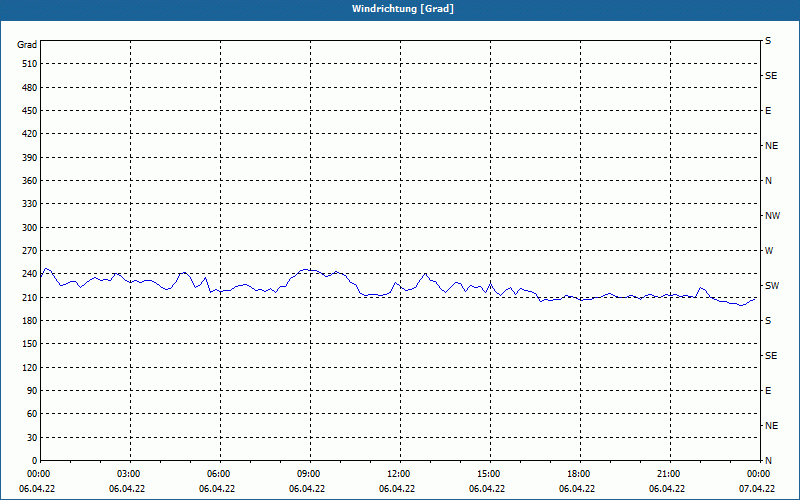This screenshot has height=500, width=800.
Task: Click the 12:00 time axis label
Action: [x=397, y=474]
